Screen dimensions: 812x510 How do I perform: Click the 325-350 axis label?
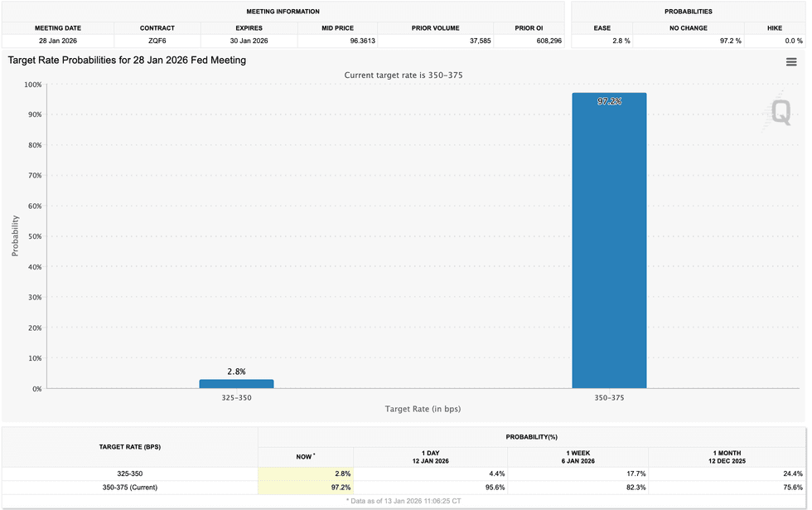pos(235,398)
